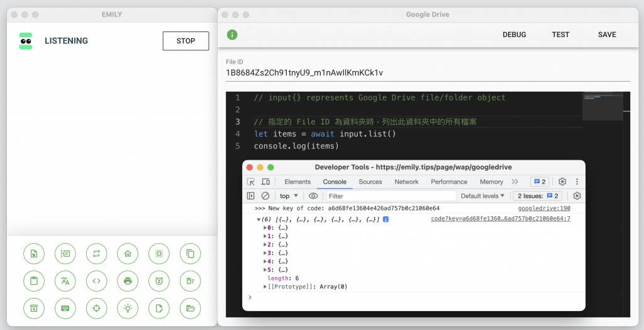Expand array item 5 in console
644x330 pixels.
click(265, 270)
